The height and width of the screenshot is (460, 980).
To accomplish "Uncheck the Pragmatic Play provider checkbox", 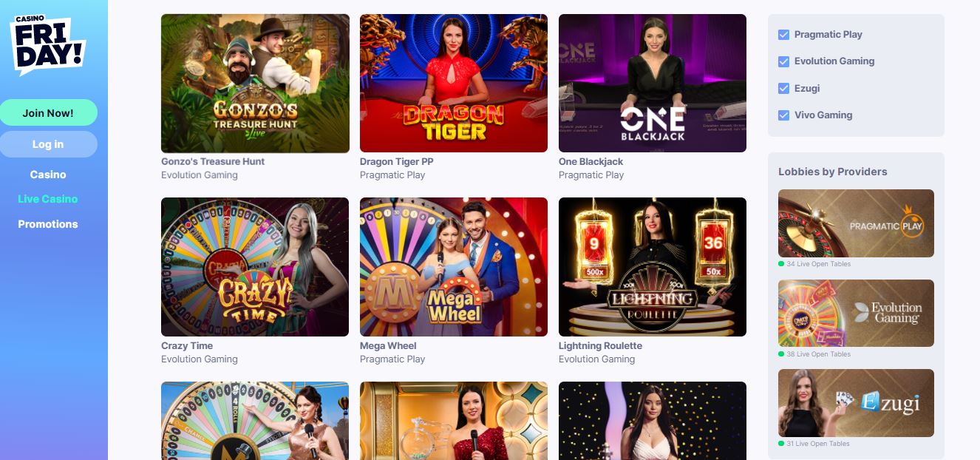I will point(784,35).
